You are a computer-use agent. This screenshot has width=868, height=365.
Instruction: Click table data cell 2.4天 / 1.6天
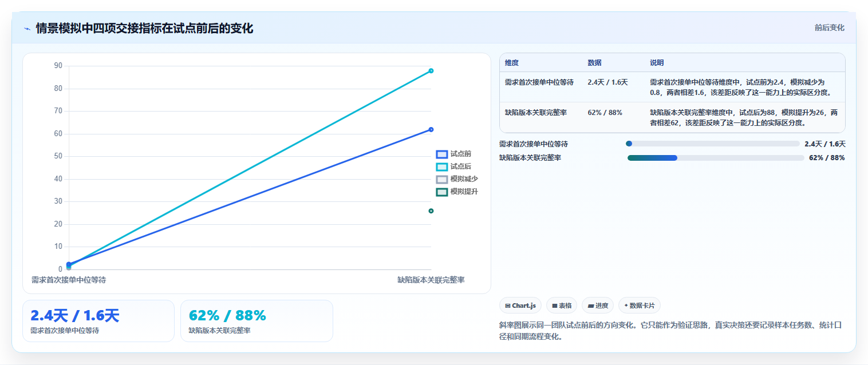click(x=607, y=82)
